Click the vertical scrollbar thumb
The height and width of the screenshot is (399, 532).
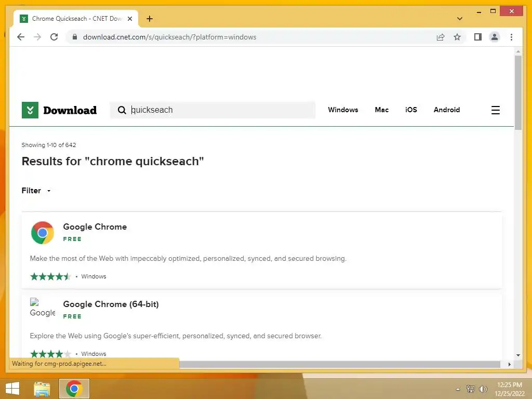pyautogui.click(x=518, y=92)
